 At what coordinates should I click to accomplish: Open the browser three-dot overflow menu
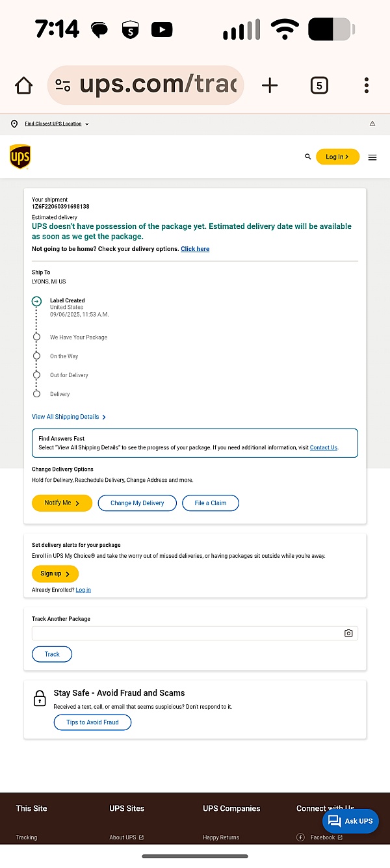click(x=367, y=85)
